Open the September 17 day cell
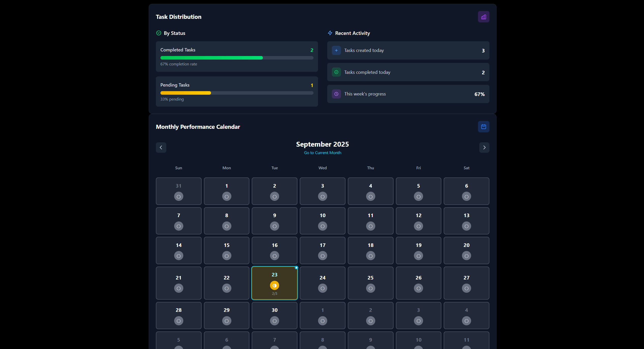The height and width of the screenshot is (349, 644). (x=322, y=250)
